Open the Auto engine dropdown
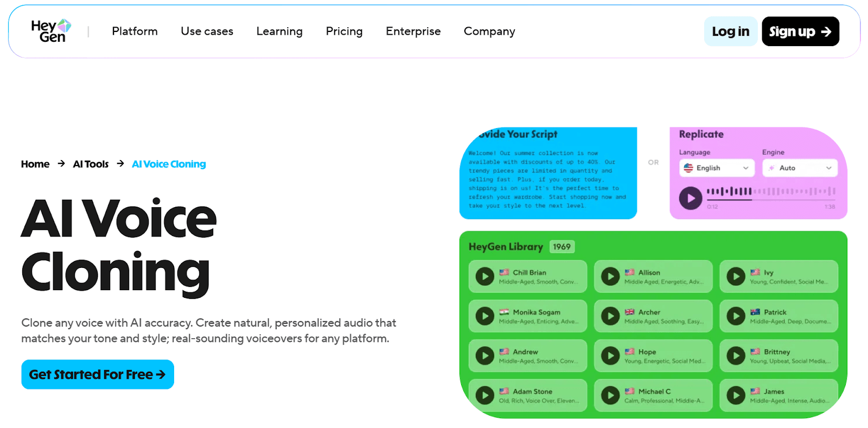Viewport: 868px width, 428px height. [x=800, y=168]
